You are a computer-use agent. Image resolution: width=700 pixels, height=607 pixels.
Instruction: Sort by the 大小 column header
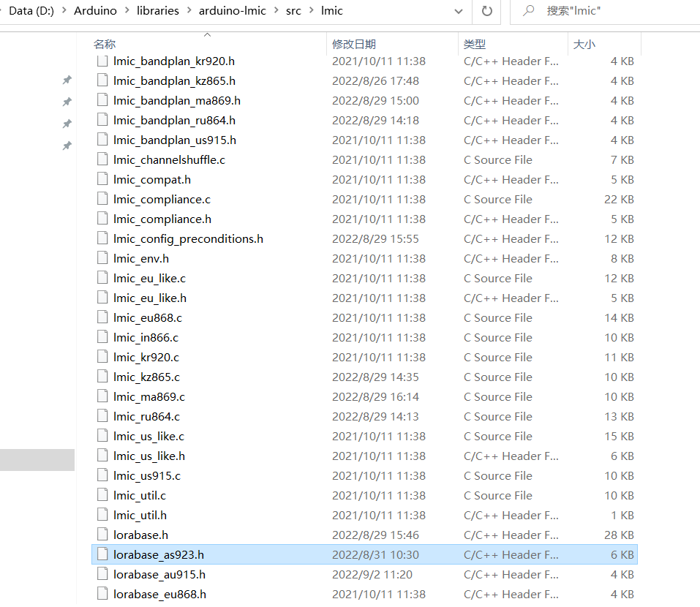584,44
